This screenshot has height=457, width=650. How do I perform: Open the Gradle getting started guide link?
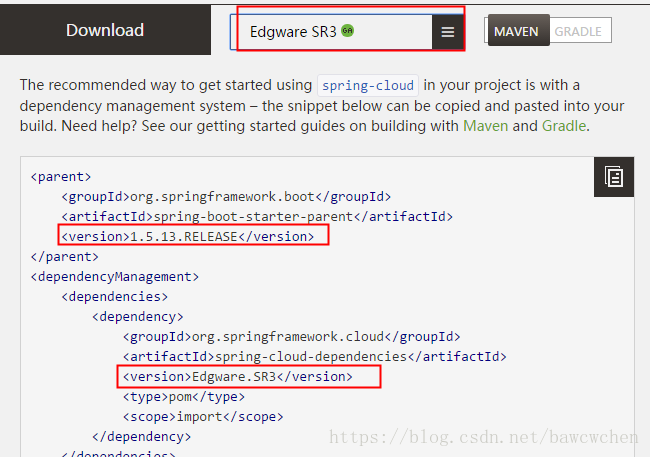click(x=564, y=126)
